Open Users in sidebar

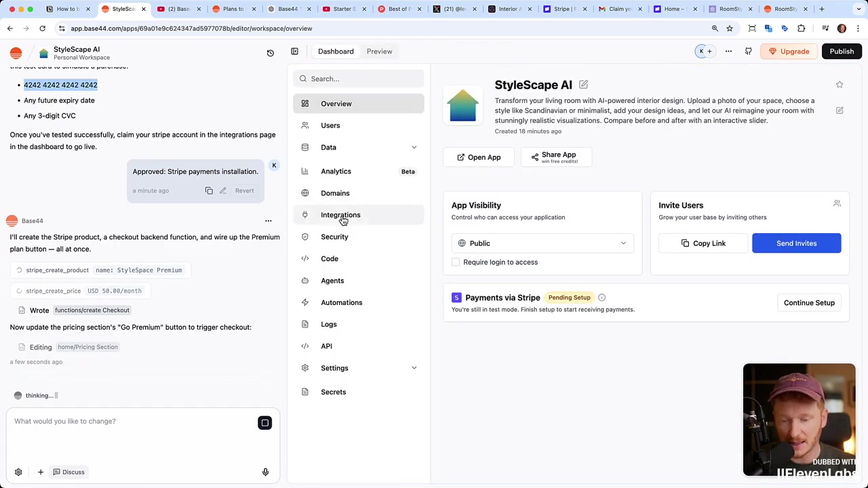pyautogui.click(x=359, y=125)
